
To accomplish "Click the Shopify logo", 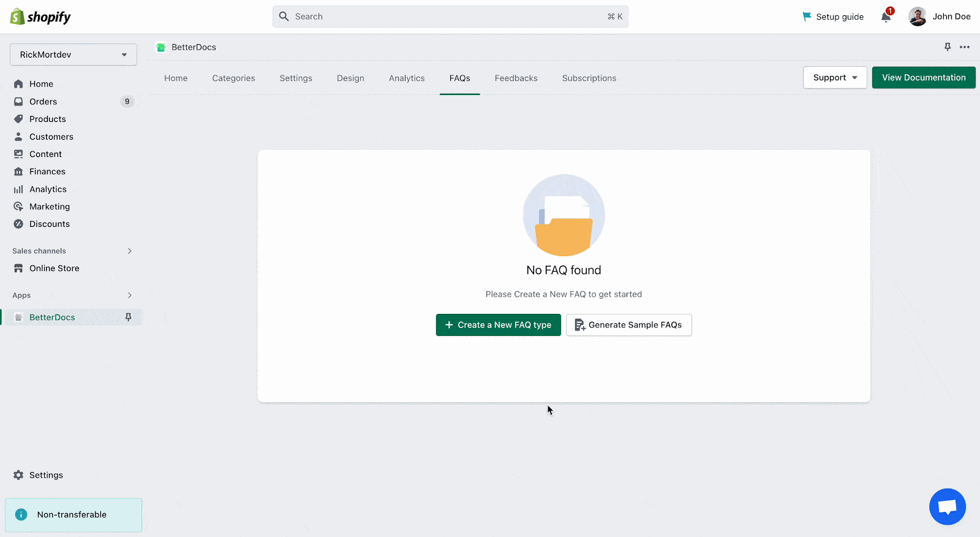I will tap(40, 17).
